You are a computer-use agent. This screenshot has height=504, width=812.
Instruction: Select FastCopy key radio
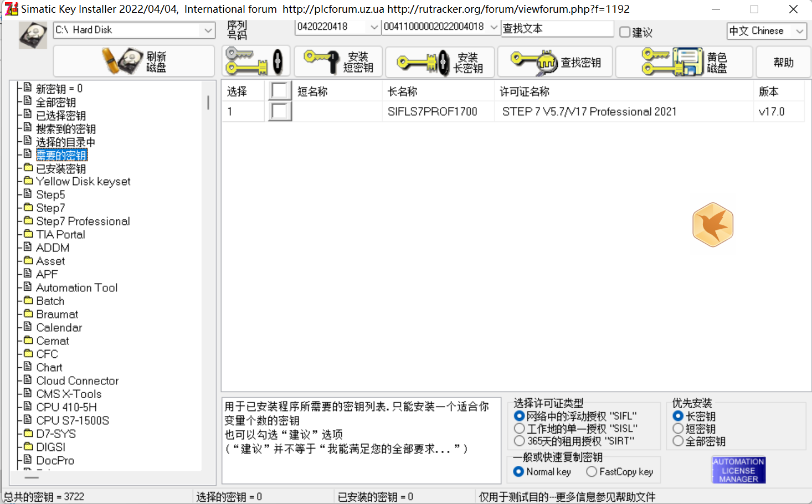pyautogui.click(x=592, y=471)
